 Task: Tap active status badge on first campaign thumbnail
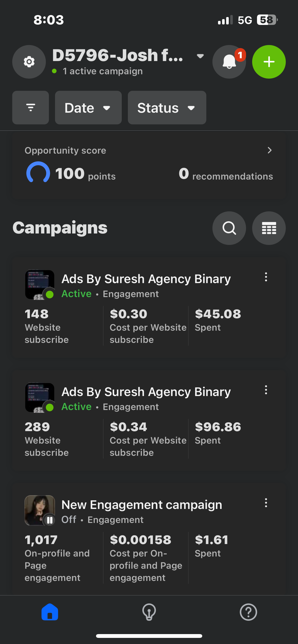50,294
